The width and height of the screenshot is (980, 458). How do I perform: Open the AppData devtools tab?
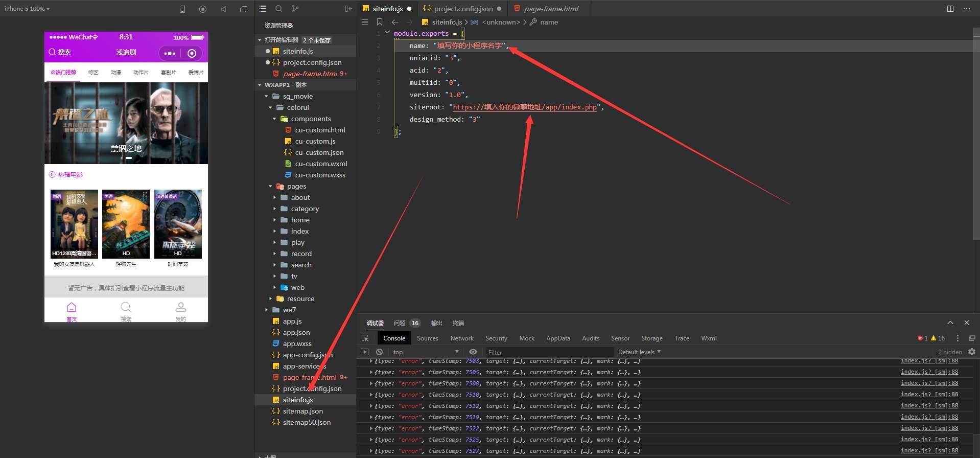558,338
